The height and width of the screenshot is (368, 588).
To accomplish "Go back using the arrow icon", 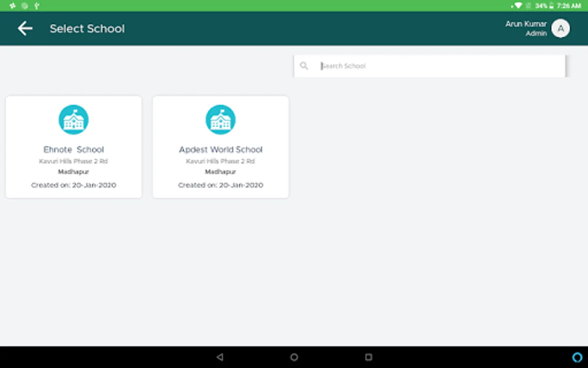I will (x=25, y=29).
